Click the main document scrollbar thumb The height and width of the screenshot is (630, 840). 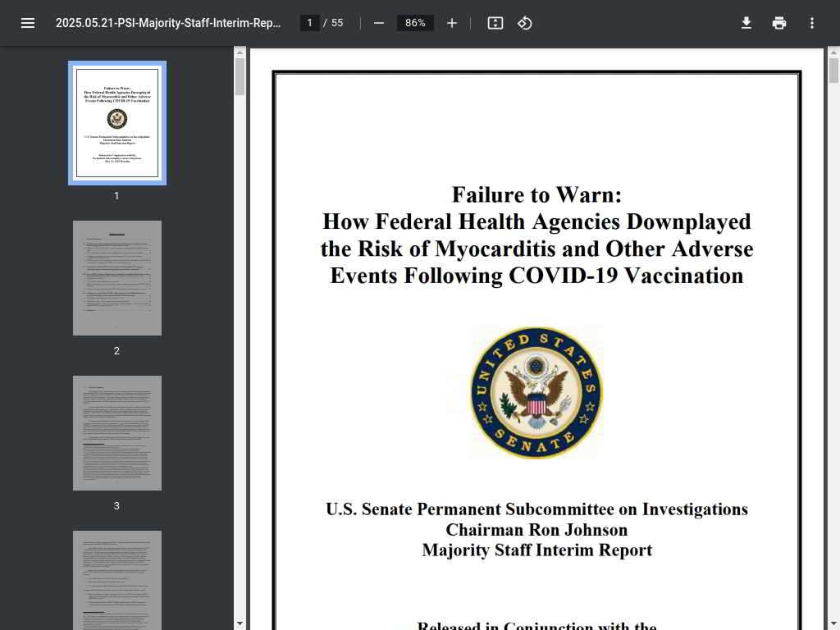833,71
